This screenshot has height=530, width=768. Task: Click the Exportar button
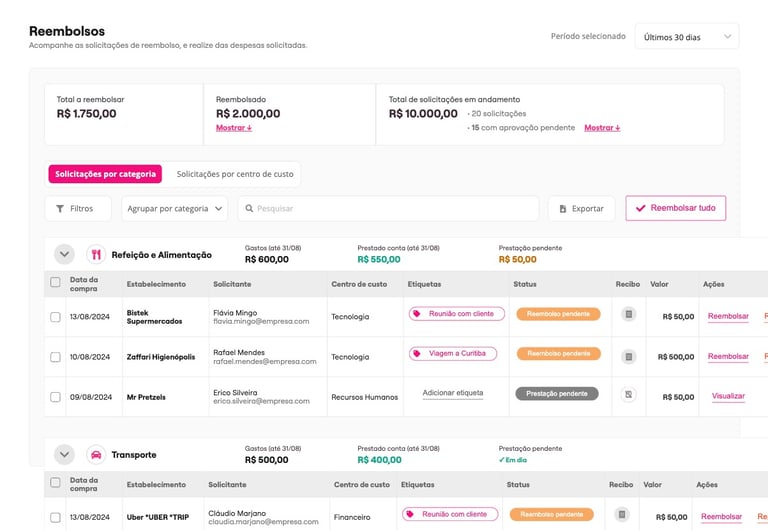tap(581, 209)
